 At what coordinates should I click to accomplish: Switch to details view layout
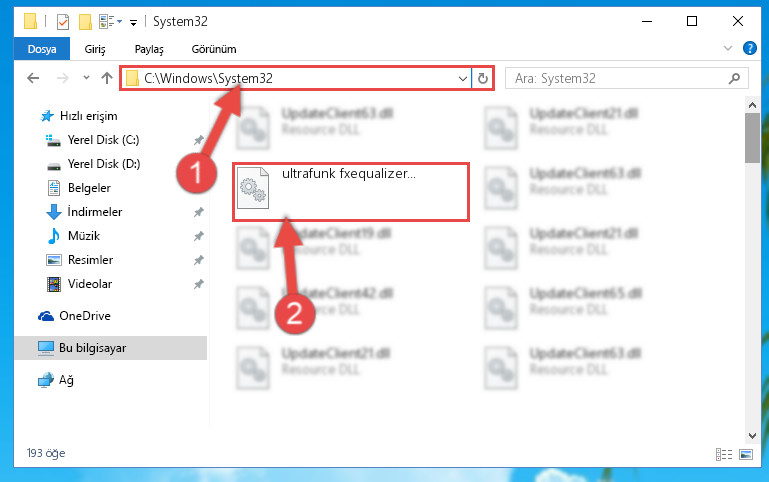(724, 455)
